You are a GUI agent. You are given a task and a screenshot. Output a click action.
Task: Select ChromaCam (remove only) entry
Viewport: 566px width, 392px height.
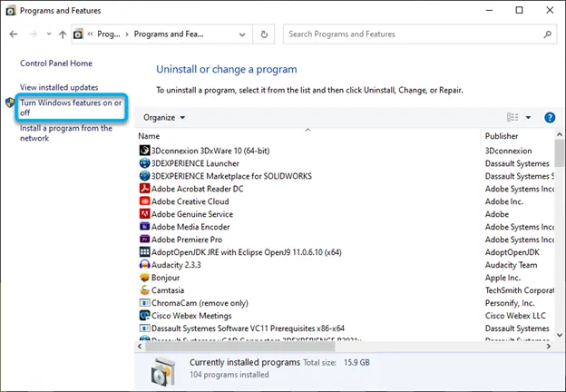(200, 303)
